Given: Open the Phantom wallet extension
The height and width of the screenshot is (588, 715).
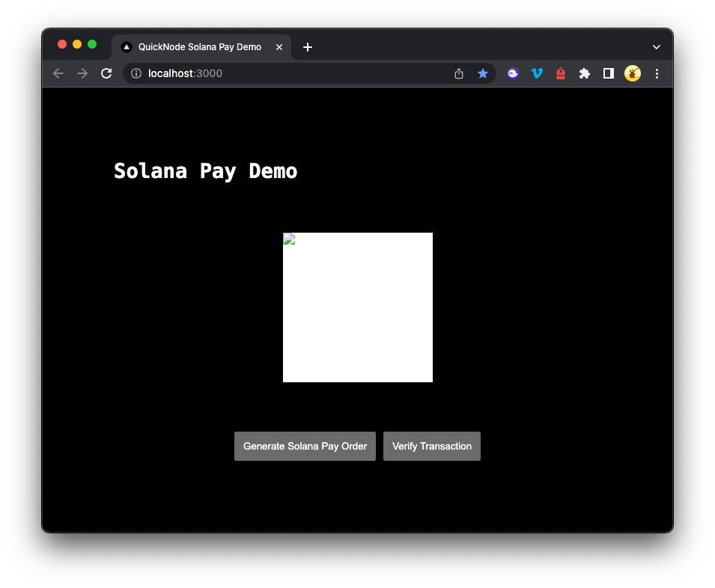Looking at the screenshot, I should coord(513,73).
